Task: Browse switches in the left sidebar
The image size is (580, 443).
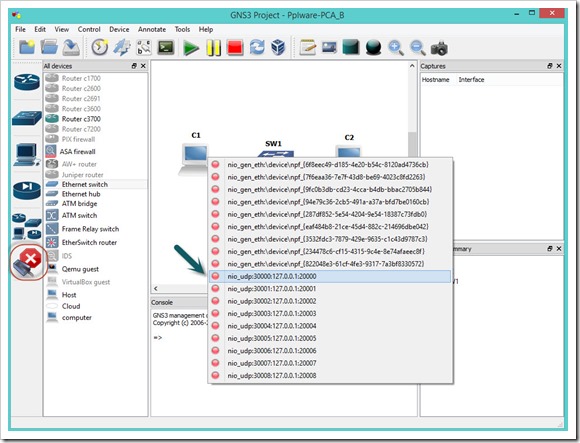Action: click(27, 118)
